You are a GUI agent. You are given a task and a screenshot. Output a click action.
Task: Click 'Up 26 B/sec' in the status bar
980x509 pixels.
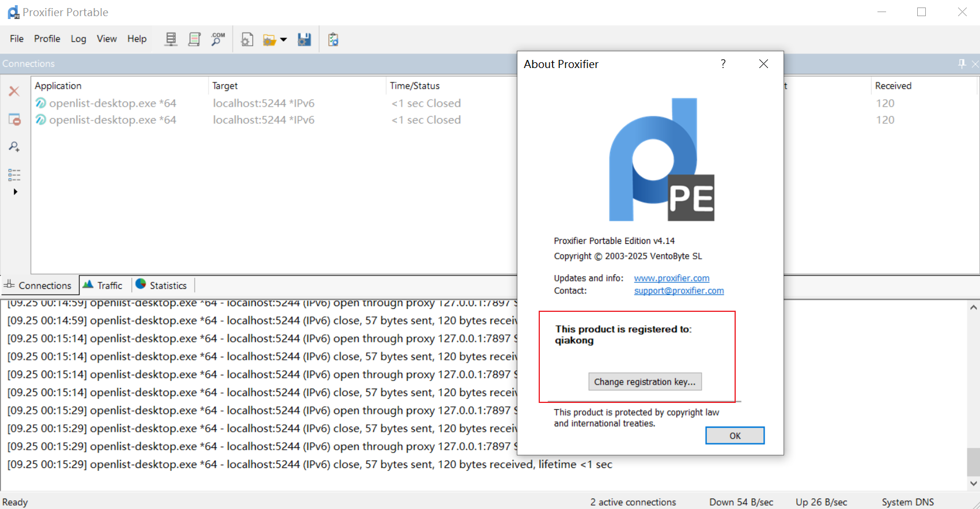(x=822, y=502)
